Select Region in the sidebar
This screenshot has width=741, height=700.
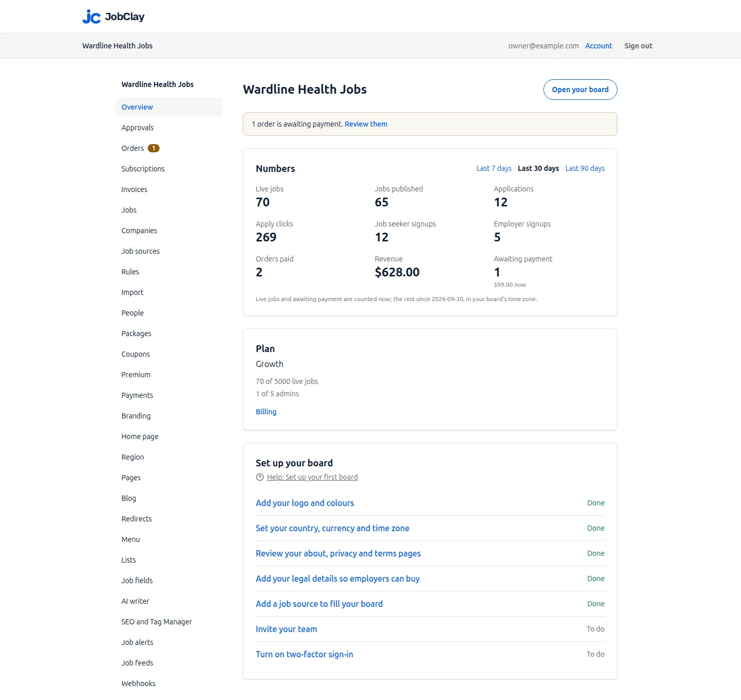[169, 457]
